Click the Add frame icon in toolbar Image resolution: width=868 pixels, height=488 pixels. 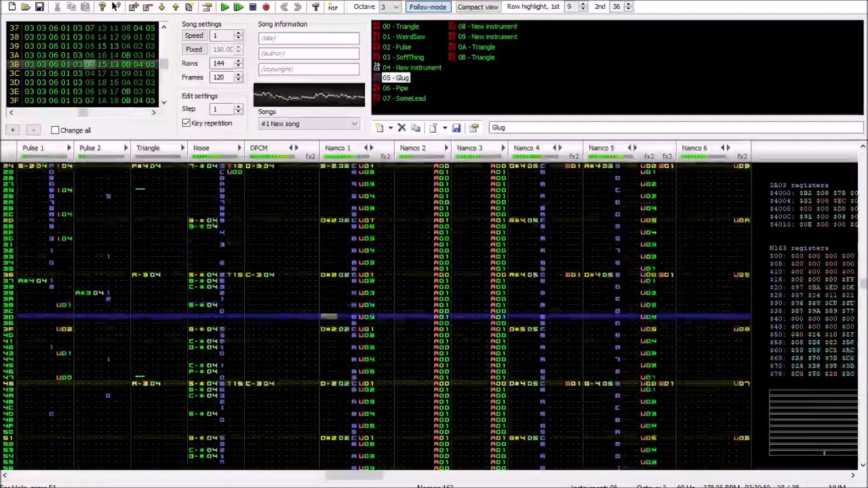[x=134, y=7]
